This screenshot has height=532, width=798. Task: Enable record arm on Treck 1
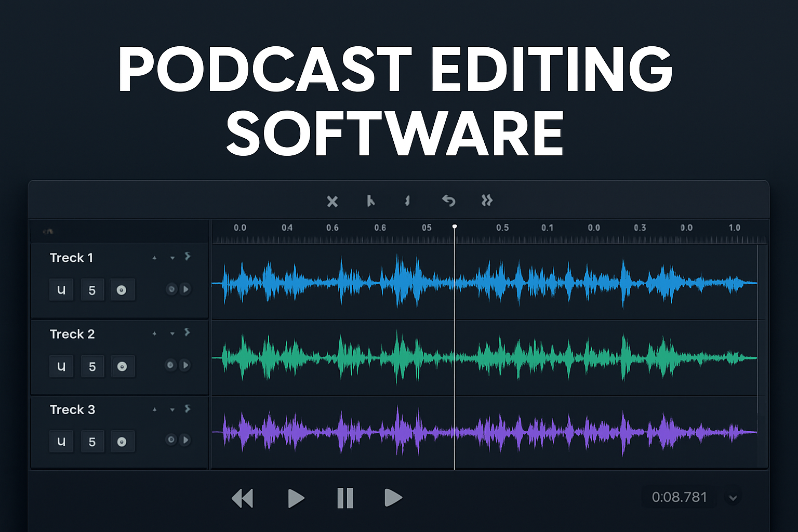pos(122,289)
